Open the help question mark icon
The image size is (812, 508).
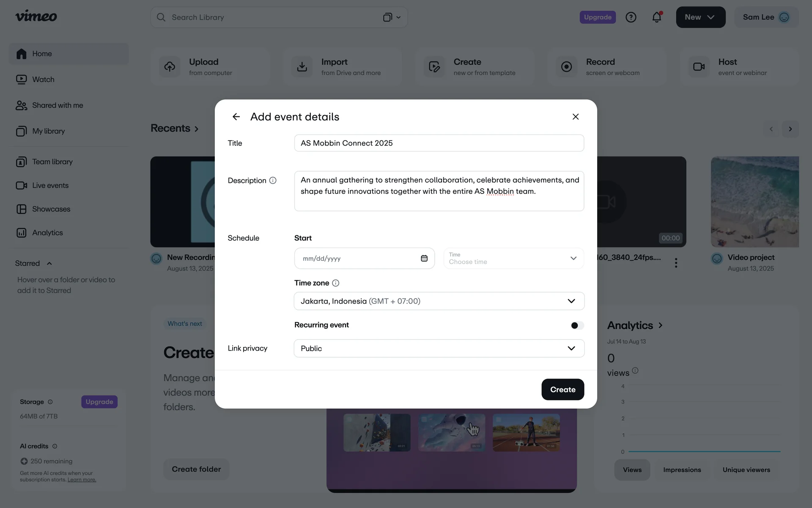631,17
